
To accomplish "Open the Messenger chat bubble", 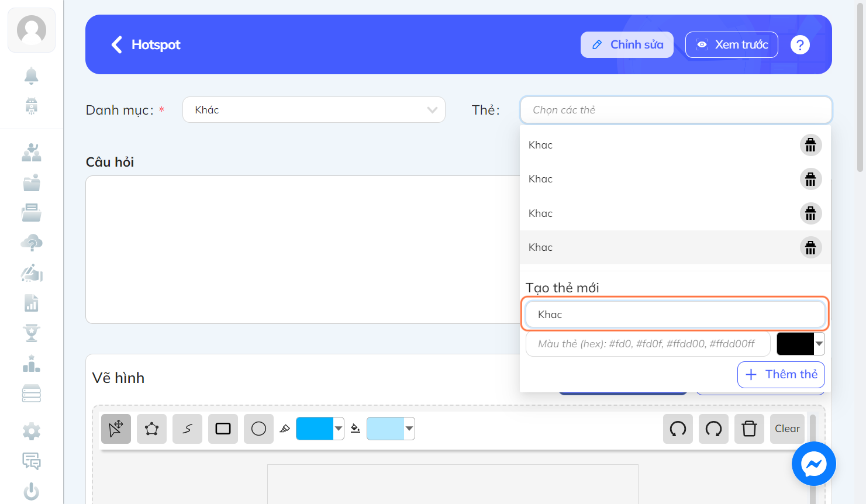I will (x=813, y=464).
